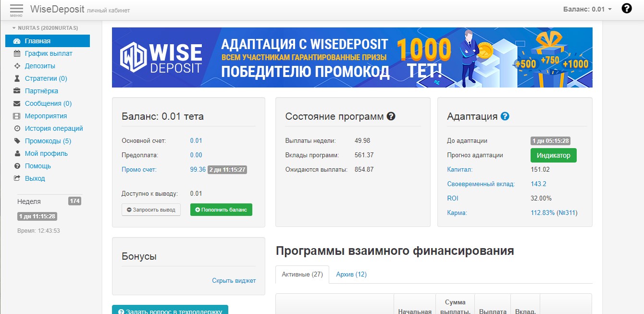Collapse the NURTAS (2020NURTAS) section
Viewport: 644px width, 314px height.
click(45, 28)
